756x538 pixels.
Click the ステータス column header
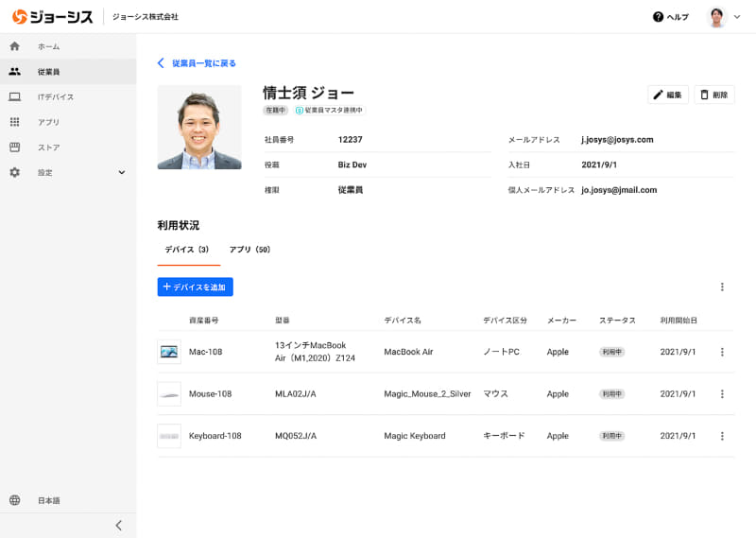pos(617,320)
